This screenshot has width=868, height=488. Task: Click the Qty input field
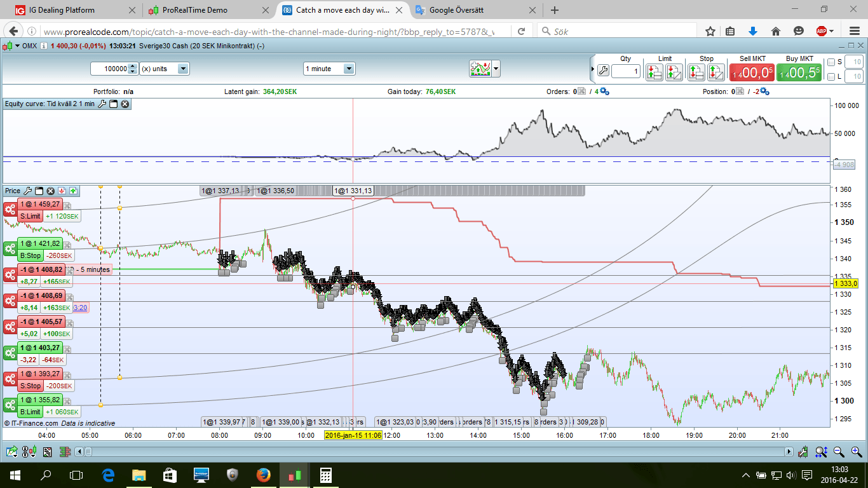pos(626,71)
